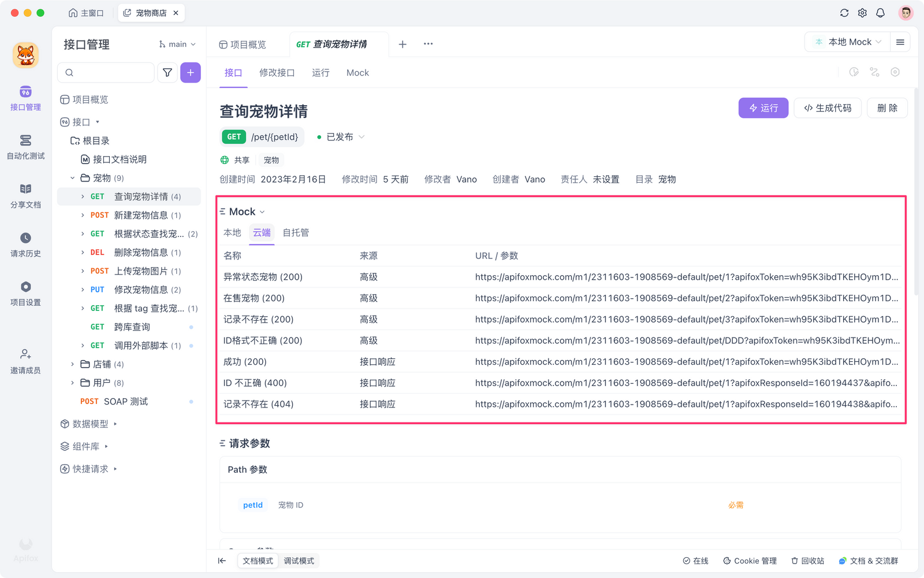Click the 生成代码 button

pyautogui.click(x=827, y=108)
